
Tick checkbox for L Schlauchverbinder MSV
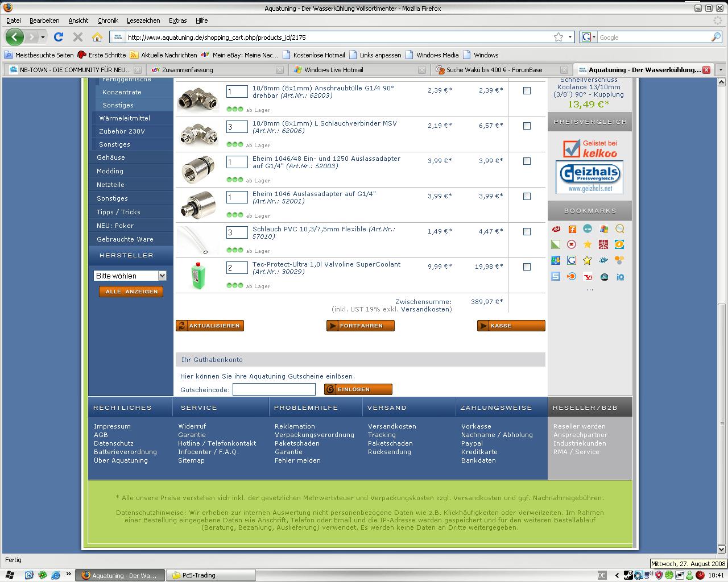pos(527,126)
